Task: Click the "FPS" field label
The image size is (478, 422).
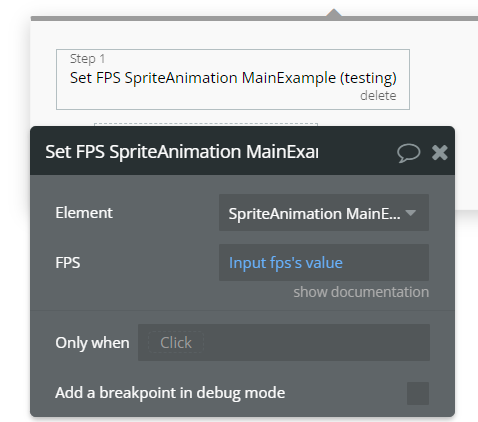Action: 68,263
